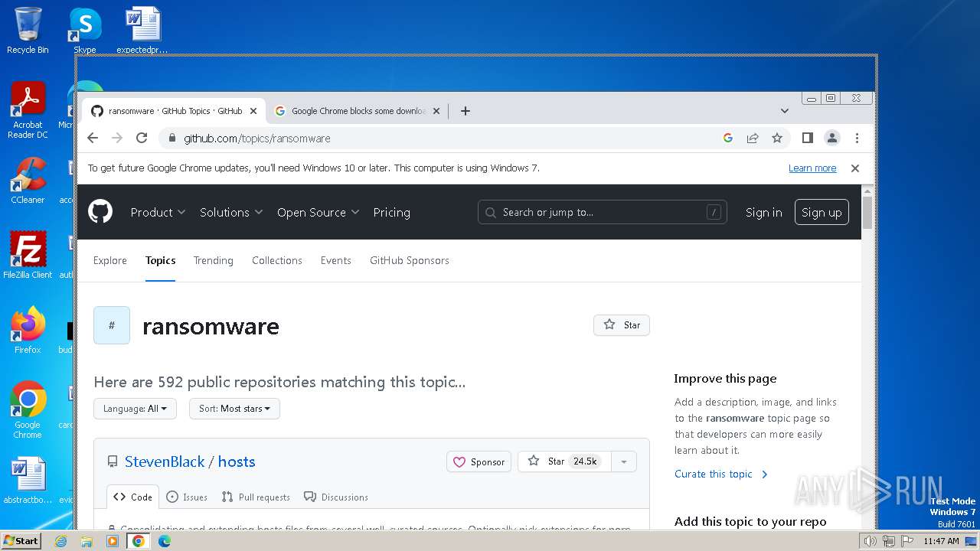Toggle the Chrome side panel icon
The width and height of the screenshot is (980, 551).
click(807, 138)
